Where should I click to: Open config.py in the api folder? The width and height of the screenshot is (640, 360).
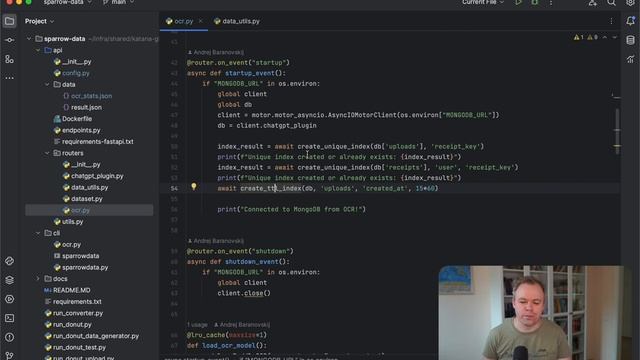click(76, 73)
